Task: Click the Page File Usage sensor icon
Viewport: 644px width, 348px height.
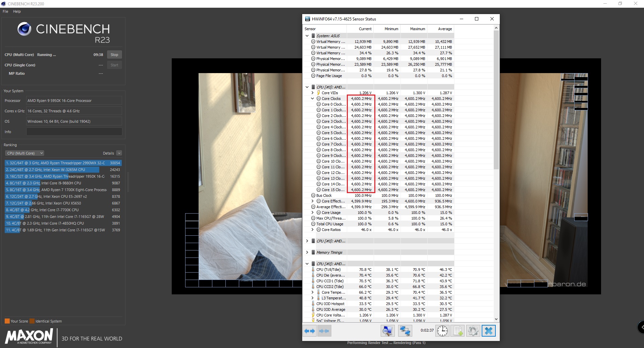Action: click(x=313, y=76)
